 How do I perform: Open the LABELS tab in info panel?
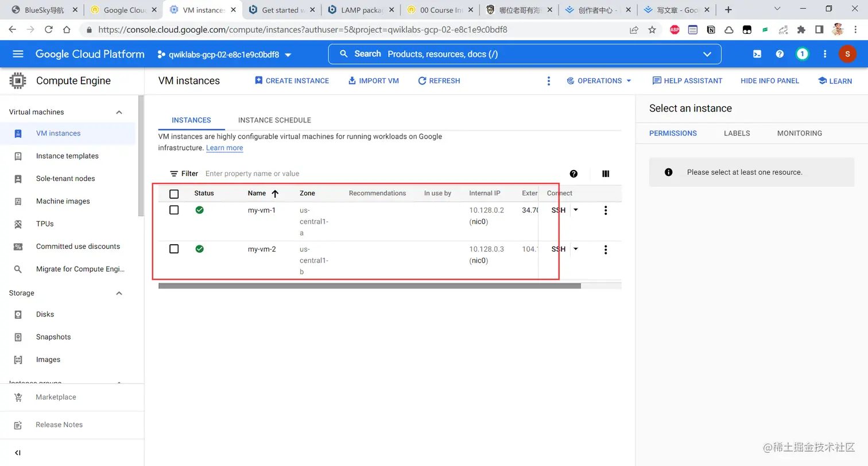point(737,133)
